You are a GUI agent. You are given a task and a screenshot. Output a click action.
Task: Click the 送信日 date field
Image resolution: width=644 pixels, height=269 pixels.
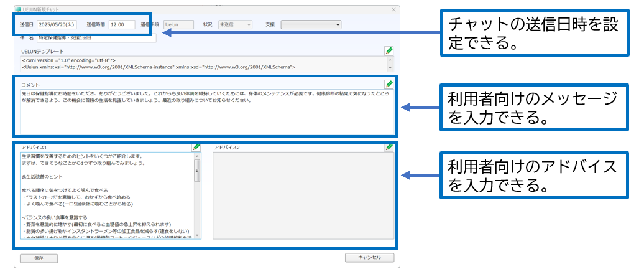[57, 25]
